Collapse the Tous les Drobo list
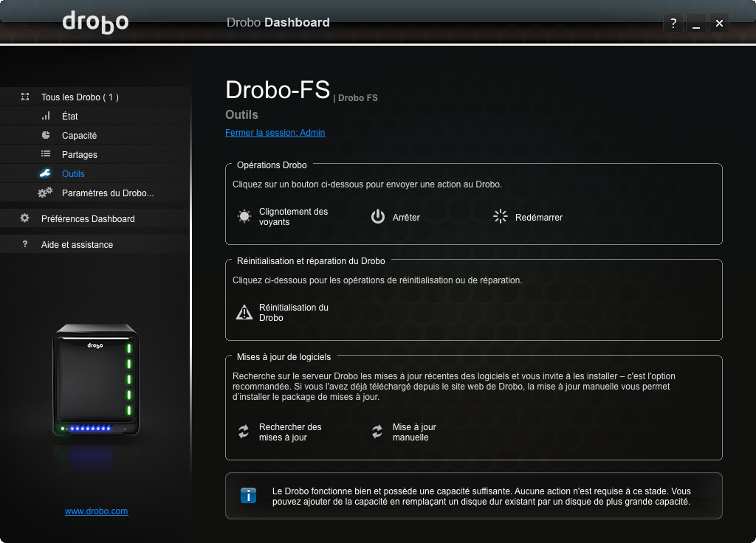The image size is (756, 543). (x=80, y=97)
